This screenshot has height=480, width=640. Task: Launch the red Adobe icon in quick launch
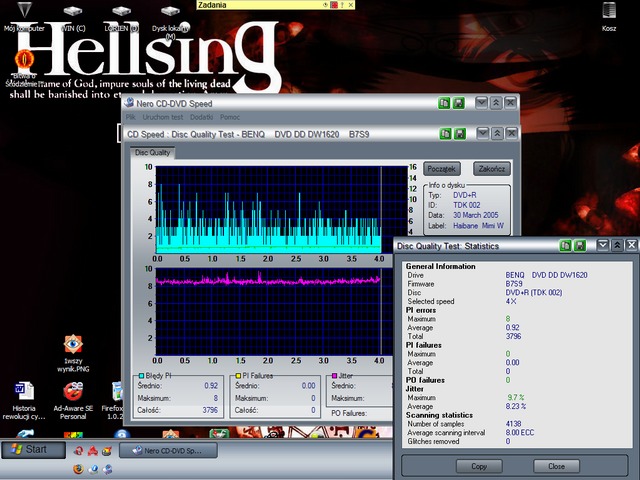pos(93,451)
